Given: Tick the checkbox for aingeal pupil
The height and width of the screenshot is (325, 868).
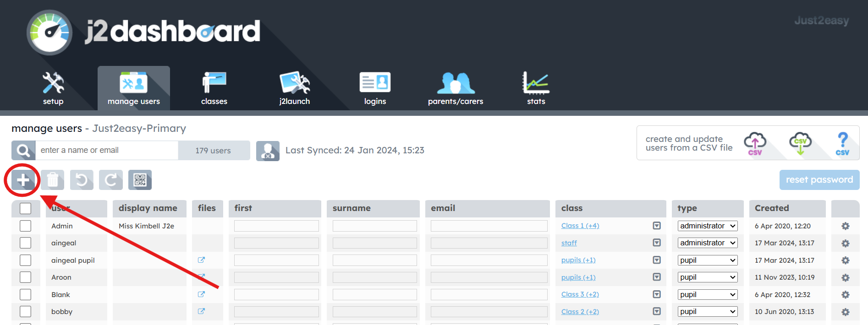Looking at the screenshot, I should tap(26, 260).
